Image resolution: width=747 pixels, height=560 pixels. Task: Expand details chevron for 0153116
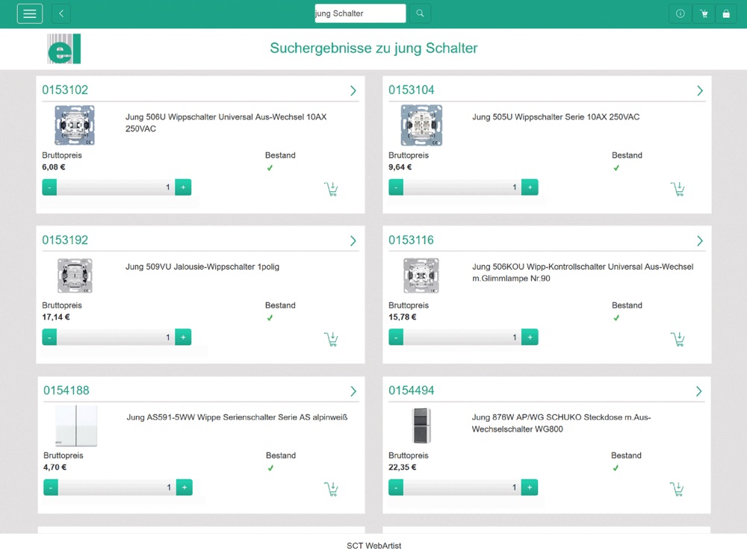[699, 240]
